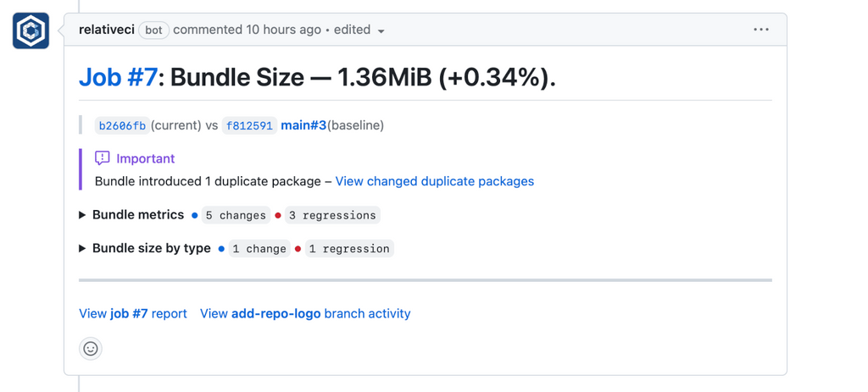Click the View job #7 report link
868x392 pixels.
click(133, 313)
